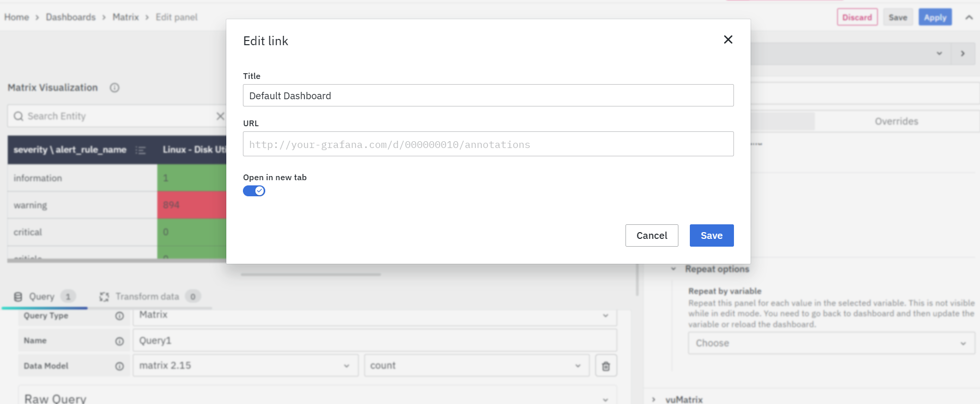Viewport: 980px width, 404px height.
Task: Click the Data Model info icon
Action: pos(119,366)
